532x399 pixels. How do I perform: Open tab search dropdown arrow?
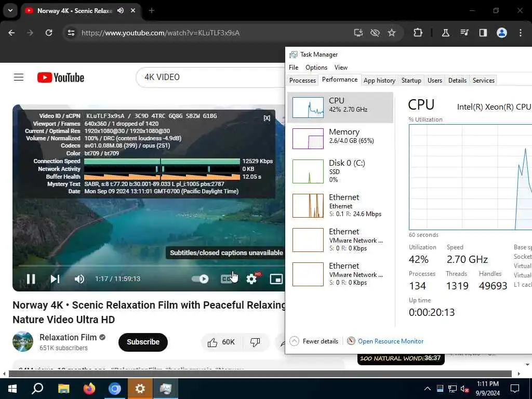(x=10, y=10)
